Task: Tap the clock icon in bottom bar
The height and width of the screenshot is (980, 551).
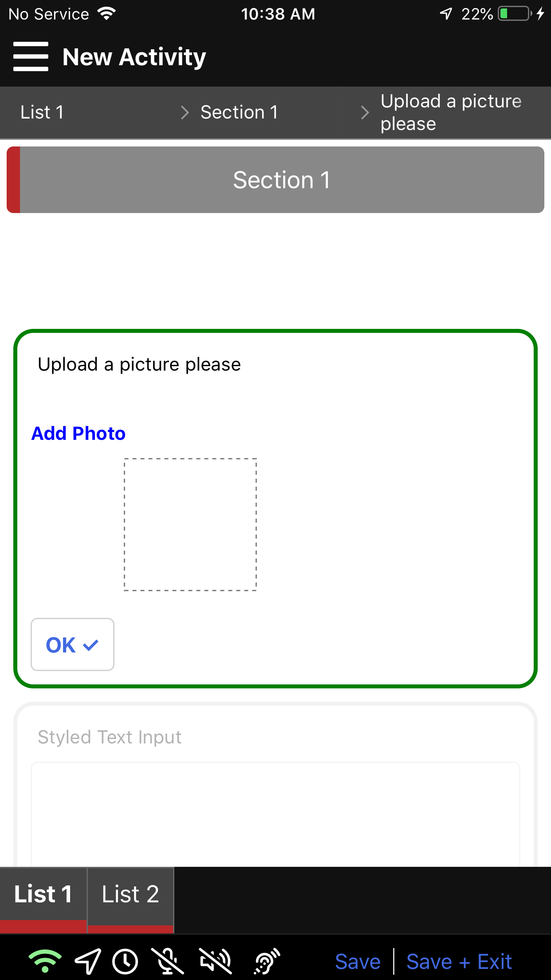Action: coord(125,961)
